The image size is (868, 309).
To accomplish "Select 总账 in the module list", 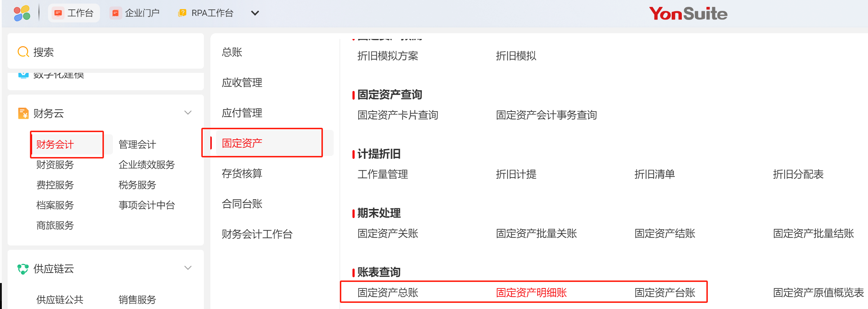I will pyautogui.click(x=232, y=52).
